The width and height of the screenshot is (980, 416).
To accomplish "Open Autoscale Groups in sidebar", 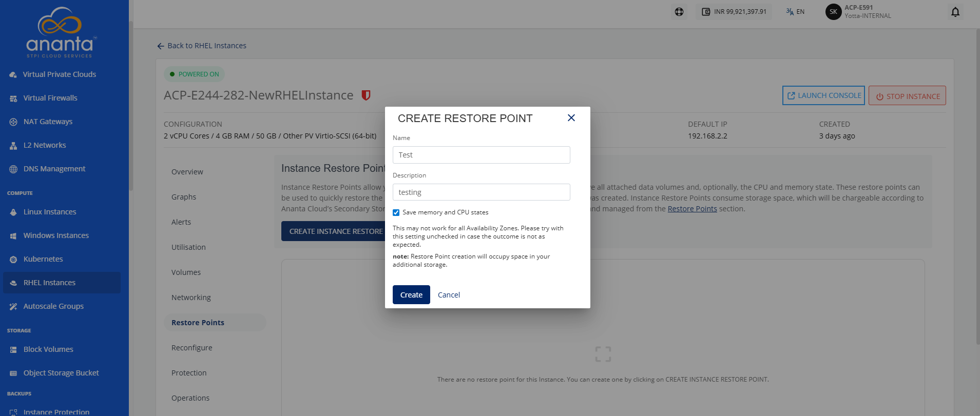I will coord(53,306).
